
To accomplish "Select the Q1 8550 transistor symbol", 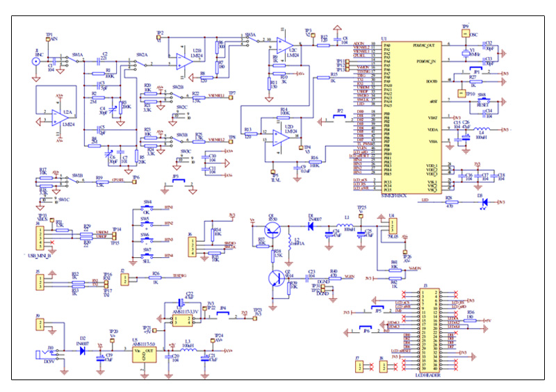I will coord(272,230).
